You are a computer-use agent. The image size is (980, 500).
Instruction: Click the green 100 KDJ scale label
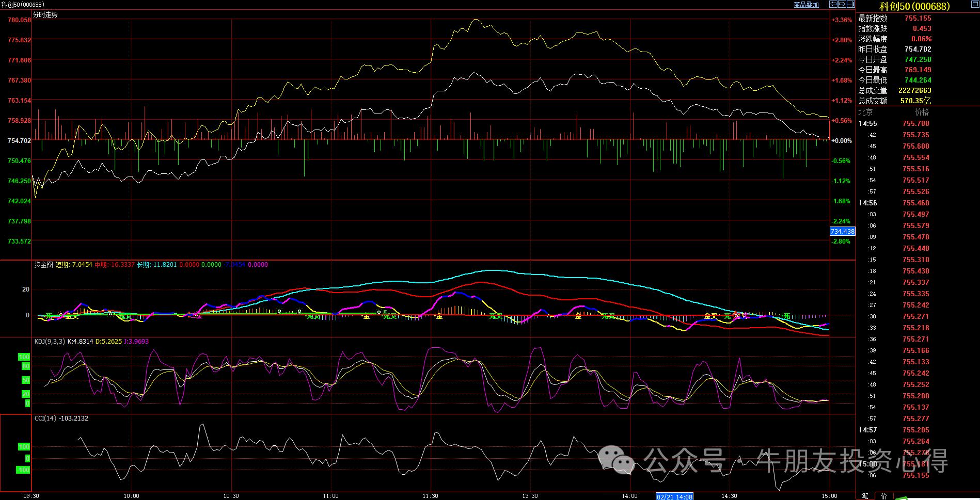24,357
